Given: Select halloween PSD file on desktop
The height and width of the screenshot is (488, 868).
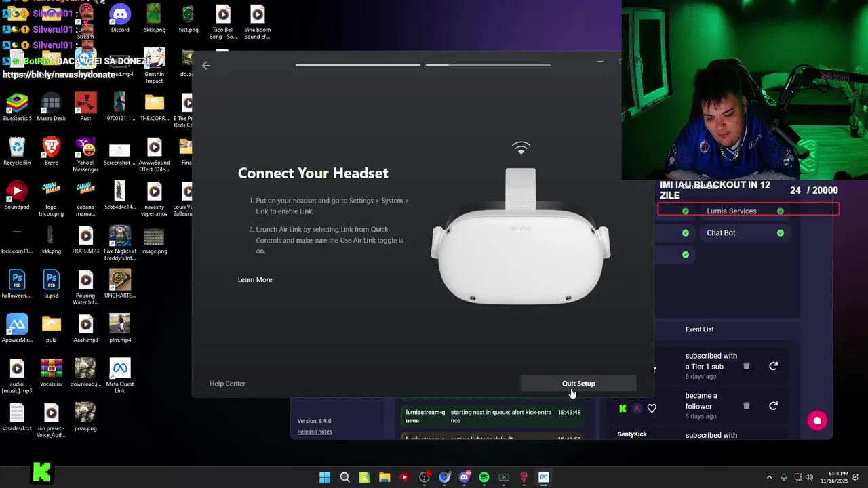Looking at the screenshot, I should 17,285.
